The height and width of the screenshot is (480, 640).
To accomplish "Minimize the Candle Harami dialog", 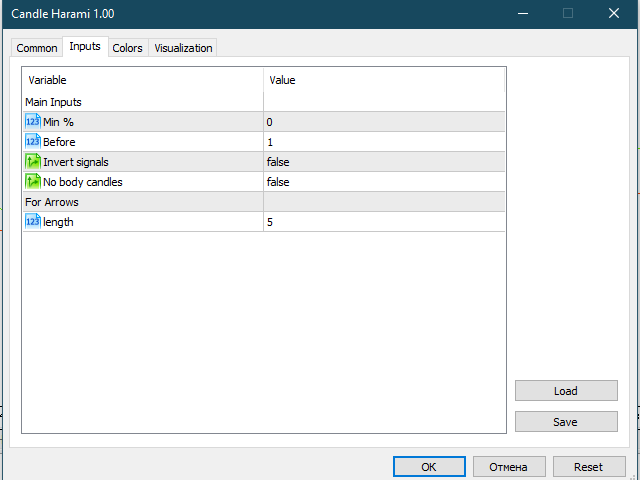I will (523, 13).
